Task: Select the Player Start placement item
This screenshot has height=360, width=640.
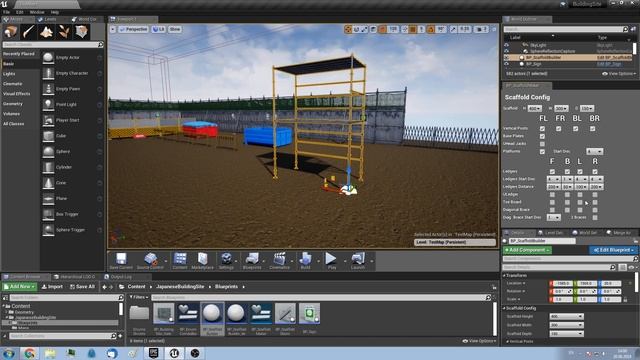Action: 72,120
